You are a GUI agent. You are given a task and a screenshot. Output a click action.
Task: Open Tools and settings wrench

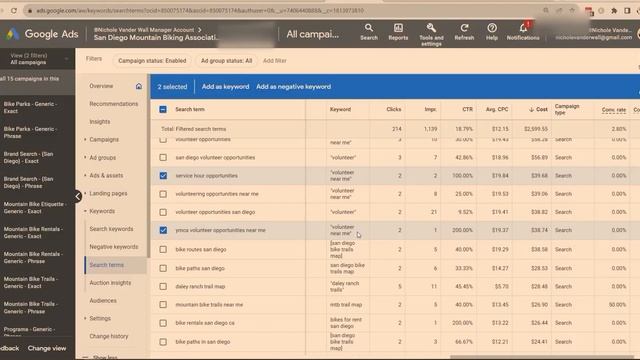tap(431, 34)
